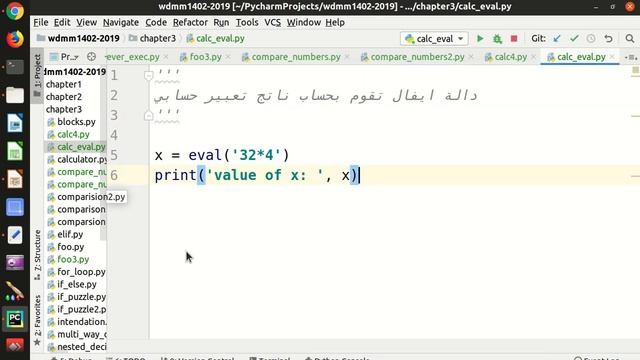Open the VCS menu
Viewport: 640px width, 360px height.
273,22
